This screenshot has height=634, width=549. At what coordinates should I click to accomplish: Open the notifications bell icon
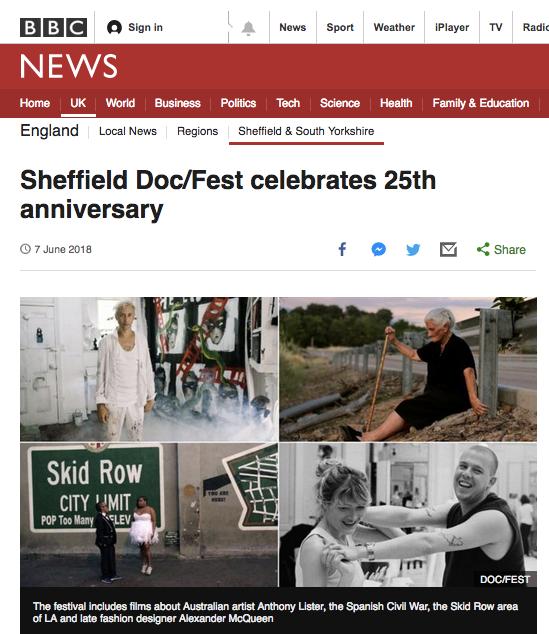[x=248, y=28]
